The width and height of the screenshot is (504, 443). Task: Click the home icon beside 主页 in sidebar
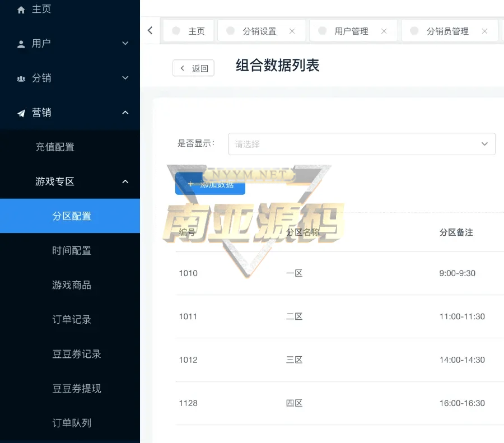21,10
